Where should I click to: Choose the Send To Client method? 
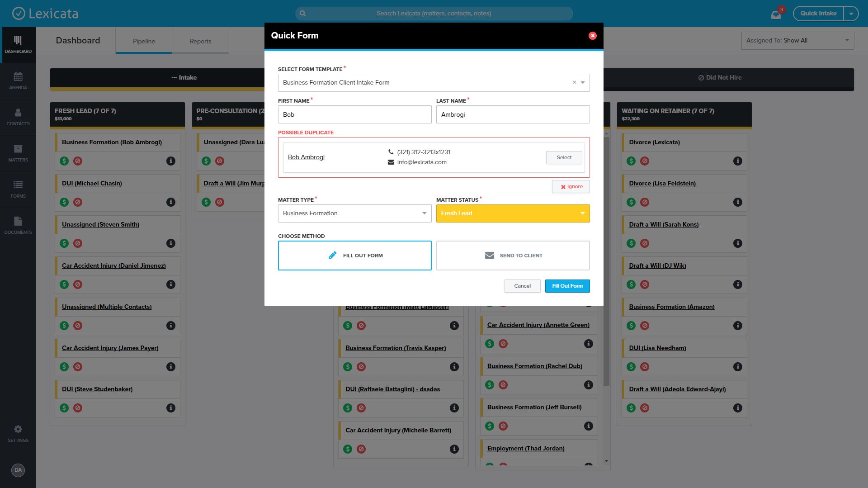[x=513, y=256]
